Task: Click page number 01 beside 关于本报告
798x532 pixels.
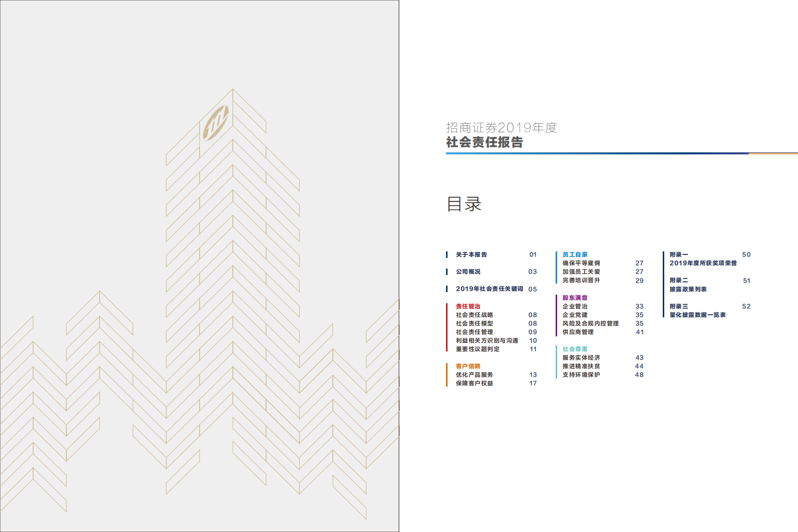Action: coord(533,254)
